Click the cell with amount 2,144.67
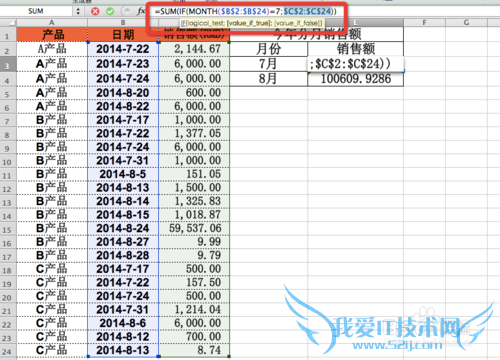The width and height of the screenshot is (500, 360). click(194, 49)
